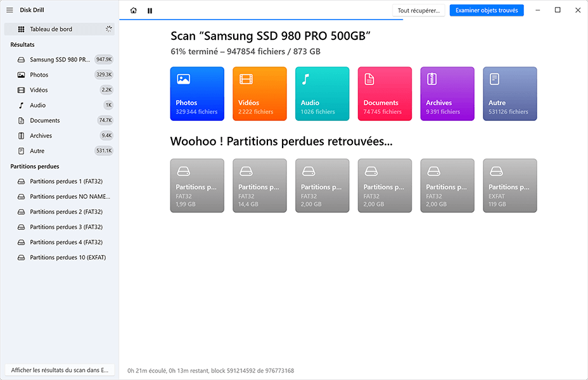Click the Documents sidebar page icon

coord(22,120)
